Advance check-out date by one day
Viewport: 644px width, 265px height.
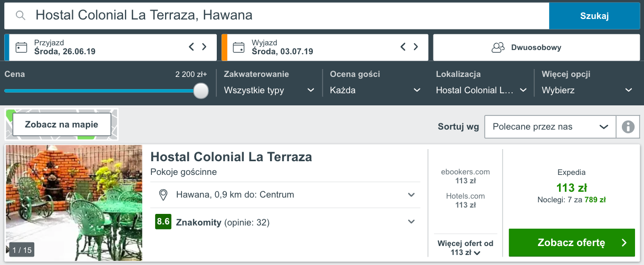416,47
